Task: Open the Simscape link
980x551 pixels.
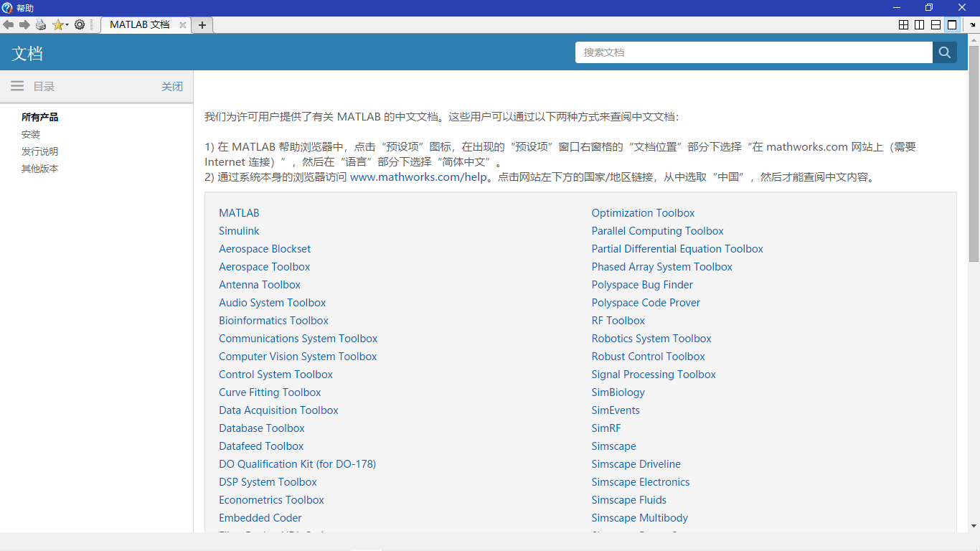Action: pyautogui.click(x=614, y=446)
